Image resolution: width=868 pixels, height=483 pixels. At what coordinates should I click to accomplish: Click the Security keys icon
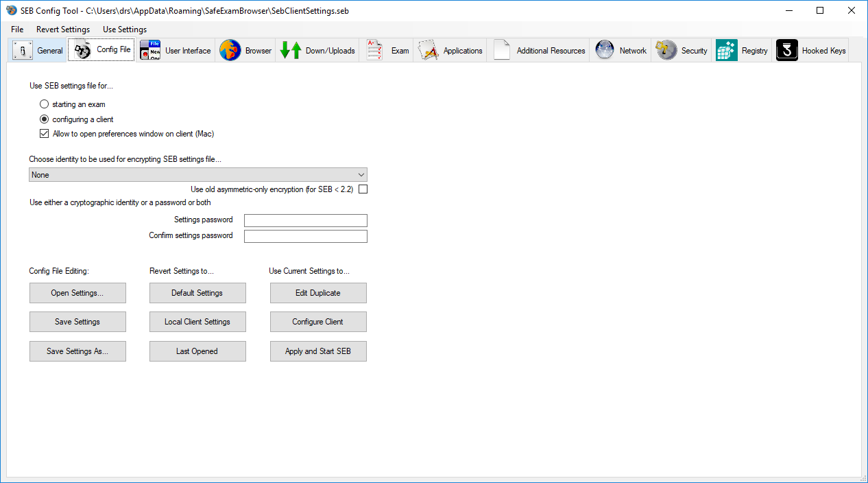[x=666, y=50]
